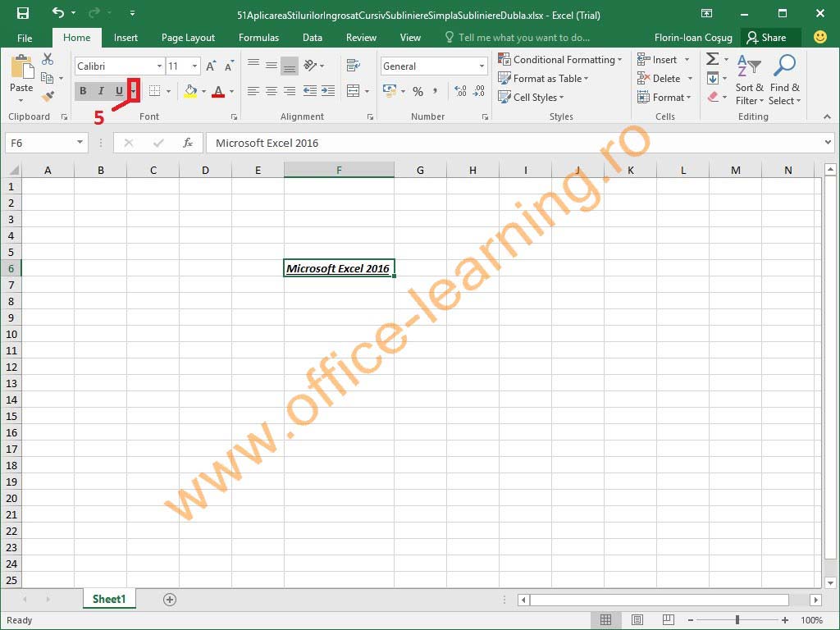The width and height of the screenshot is (840, 630).
Task: Open the Name Box dropdown arrow
Action: click(x=80, y=143)
